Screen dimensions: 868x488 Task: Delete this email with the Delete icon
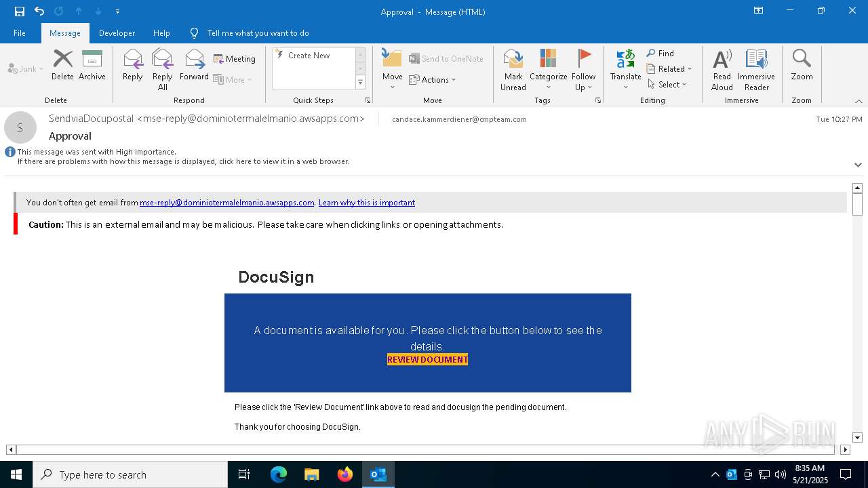pyautogui.click(x=62, y=65)
